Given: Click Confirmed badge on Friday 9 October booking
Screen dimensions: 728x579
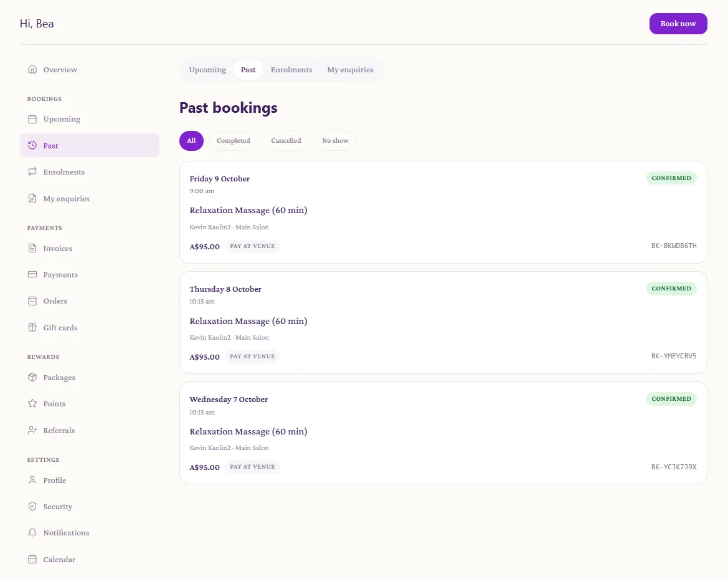Looking at the screenshot, I should [671, 178].
